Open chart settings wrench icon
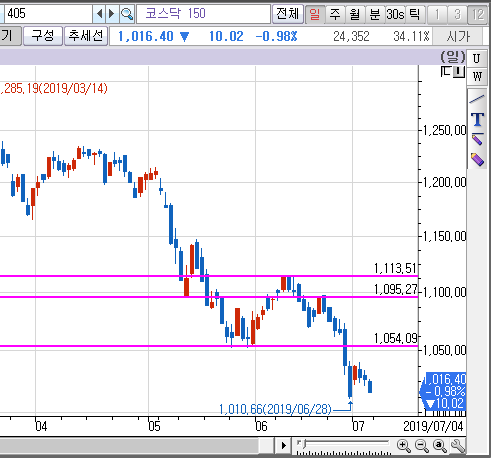The height and width of the screenshot is (458, 491). tap(458, 445)
